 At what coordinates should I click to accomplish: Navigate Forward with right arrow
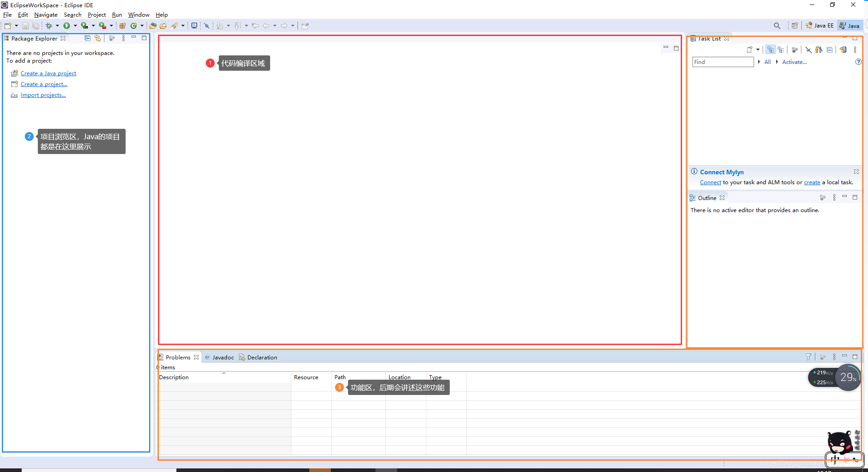(x=284, y=26)
